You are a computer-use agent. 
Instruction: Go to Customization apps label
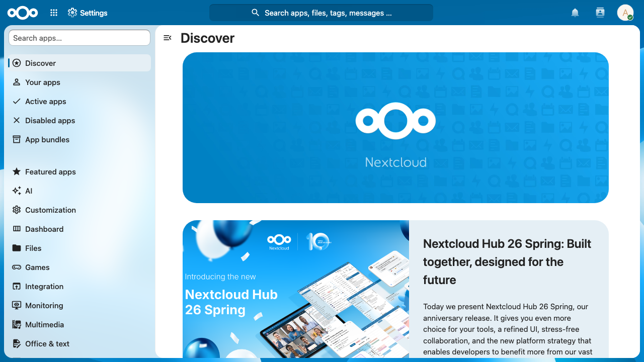coord(50,210)
